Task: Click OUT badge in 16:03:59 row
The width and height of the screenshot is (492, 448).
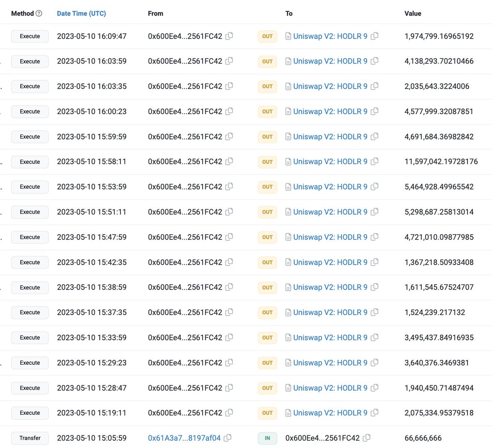Action: coord(267,62)
